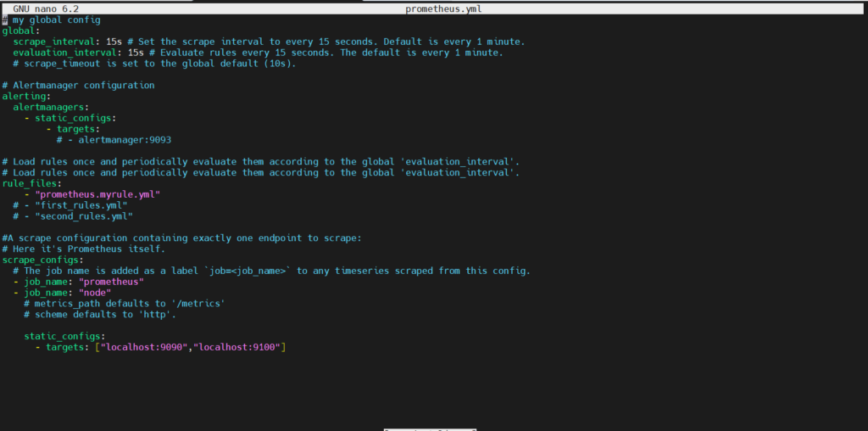Click static_configs under alertmanagers
This screenshot has width=868, height=431.
pos(75,118)
